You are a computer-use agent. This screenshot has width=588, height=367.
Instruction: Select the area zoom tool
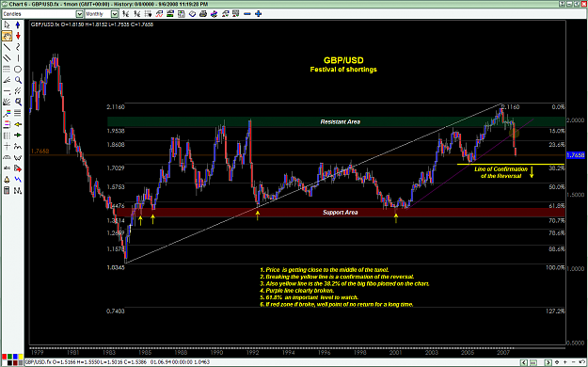pos(18,102)
